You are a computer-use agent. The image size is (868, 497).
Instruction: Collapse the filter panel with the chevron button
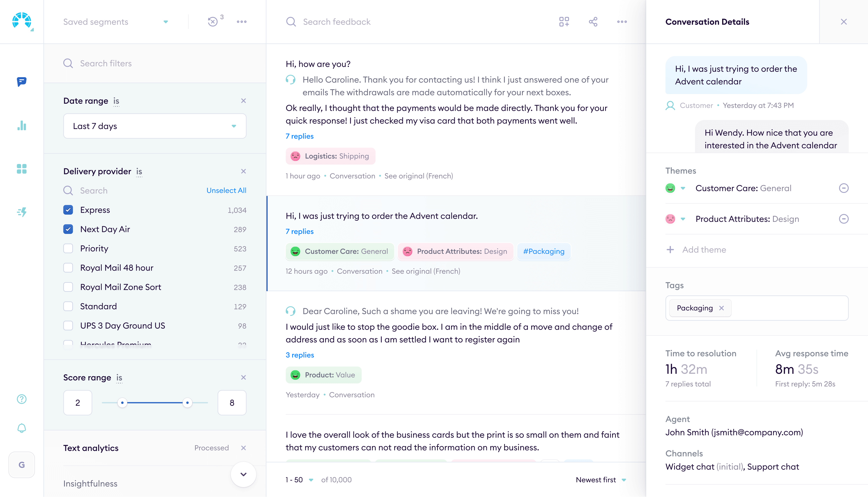[243, 474]
